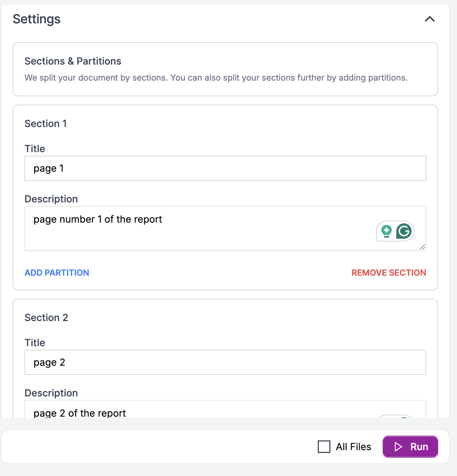Image resolution: width=457 pixels, height=476 pixels.
Task: Remove Section 1 via red link
Action: pos(389,273)
